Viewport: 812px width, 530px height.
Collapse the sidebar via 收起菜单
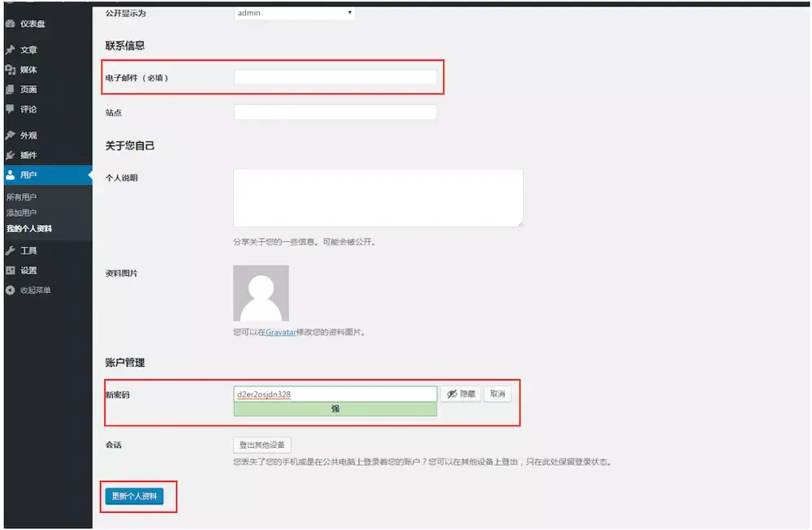pos(35,291)
